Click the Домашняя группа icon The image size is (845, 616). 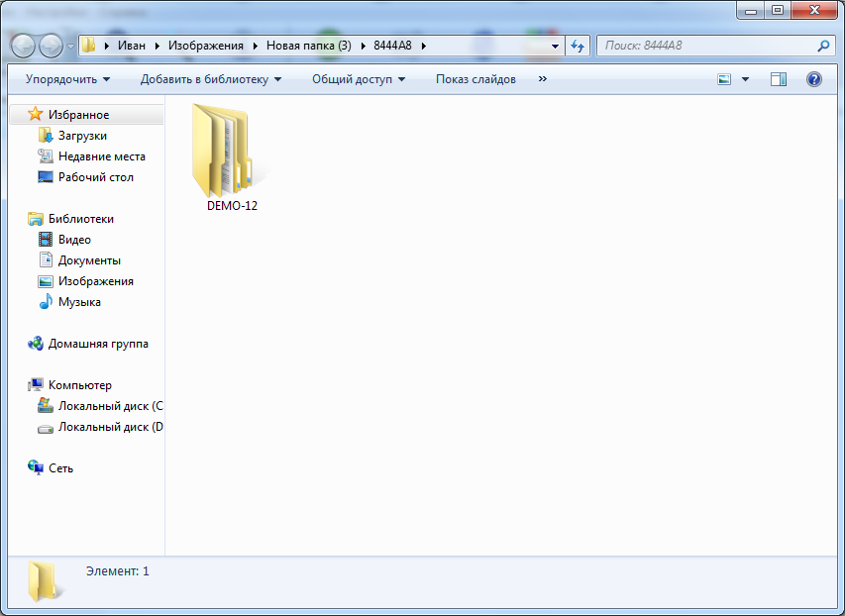36,344
